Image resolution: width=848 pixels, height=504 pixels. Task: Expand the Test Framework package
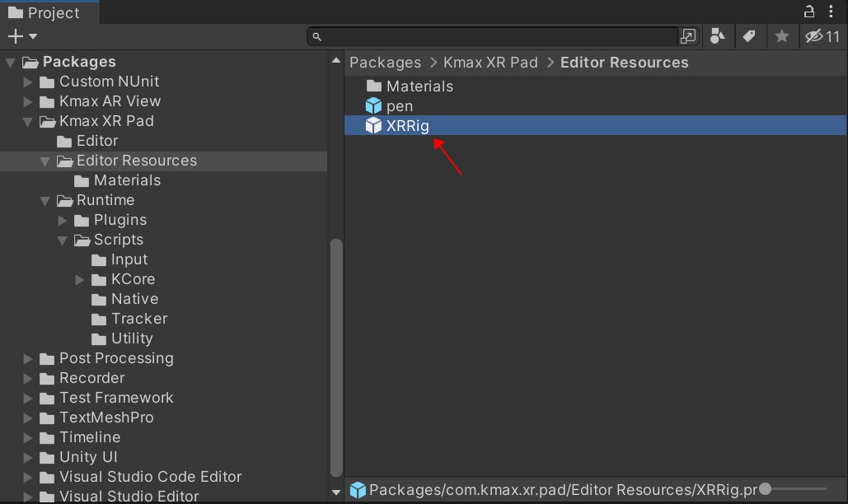(27, 398)
